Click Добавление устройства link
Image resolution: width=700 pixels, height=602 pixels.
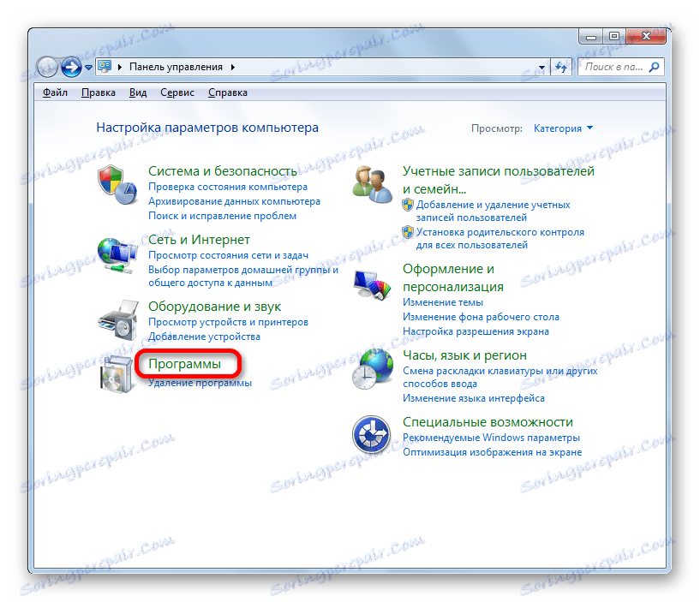[x=204, y=337]
